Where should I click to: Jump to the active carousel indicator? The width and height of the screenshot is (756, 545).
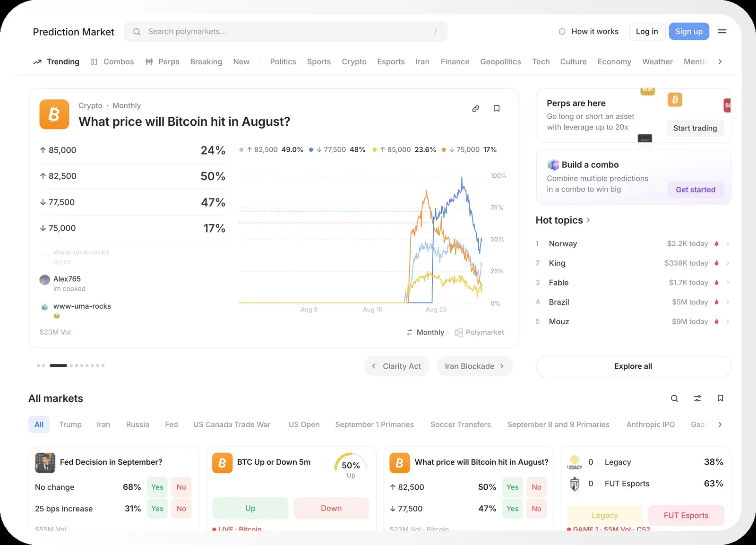click(x=58, y=366)
